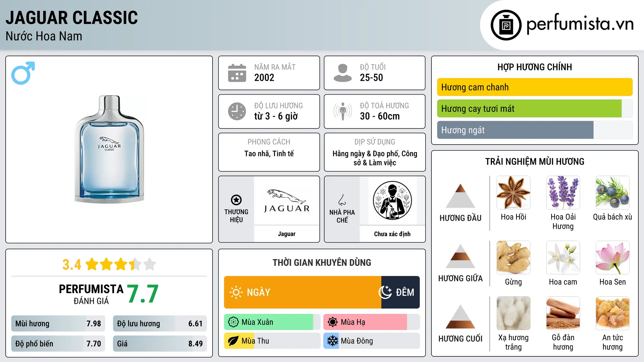Click the pyramid icon above Hương cuối
Viewport: 644px width, 362px height.
[x=460, y=316]
